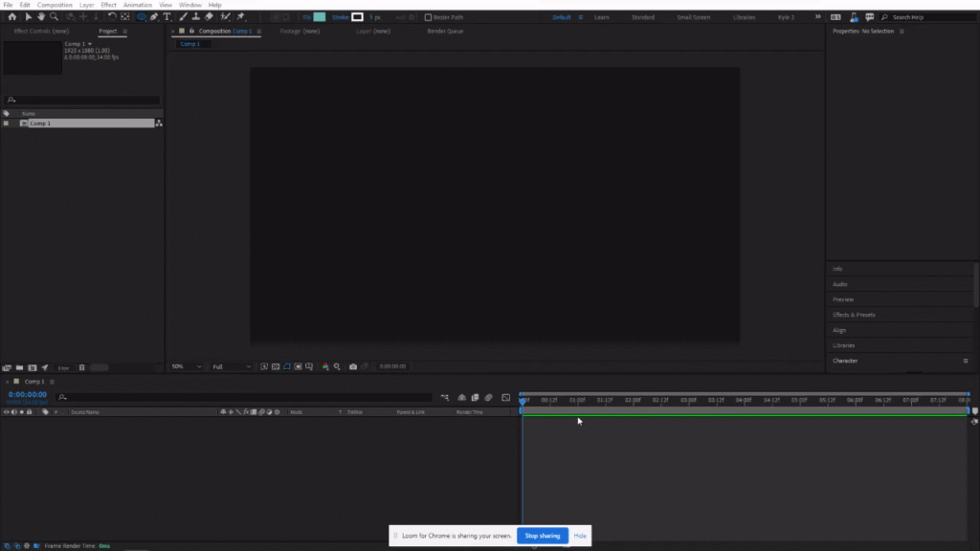Toggle the Composition viewer lock icon

[x=191, y=31]
